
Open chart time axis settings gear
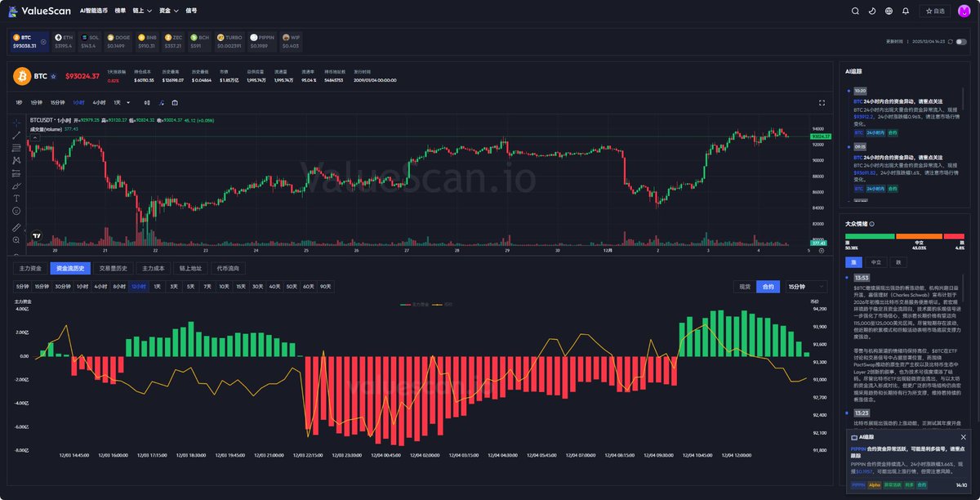click(821, 251)
